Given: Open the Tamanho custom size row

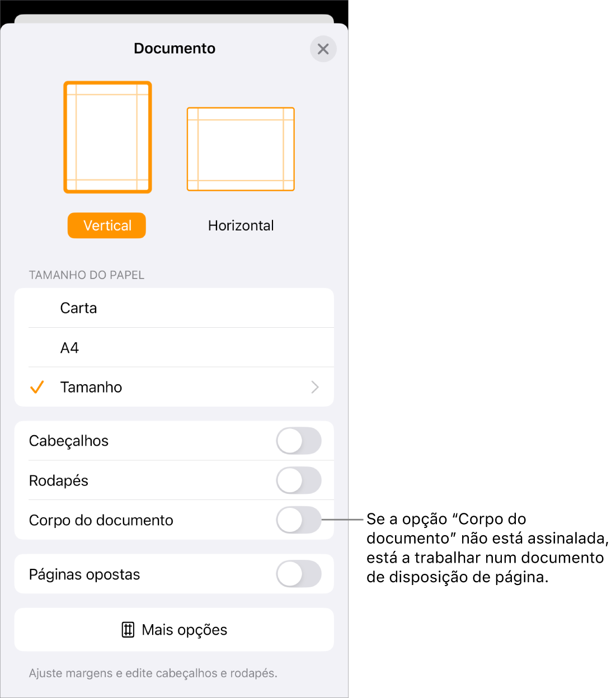Looking at the screenshot, I should pos(174,387).
